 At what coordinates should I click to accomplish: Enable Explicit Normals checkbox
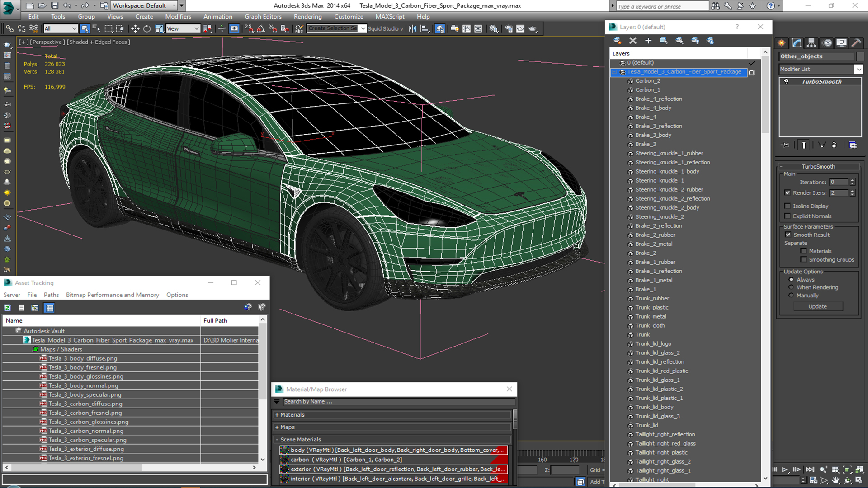[x=788, y=216]
